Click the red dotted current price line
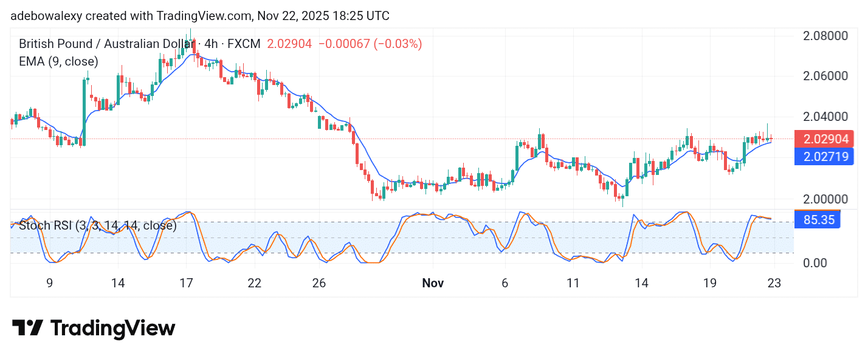Viewport: 868px width, 359px height. [425, 138]
